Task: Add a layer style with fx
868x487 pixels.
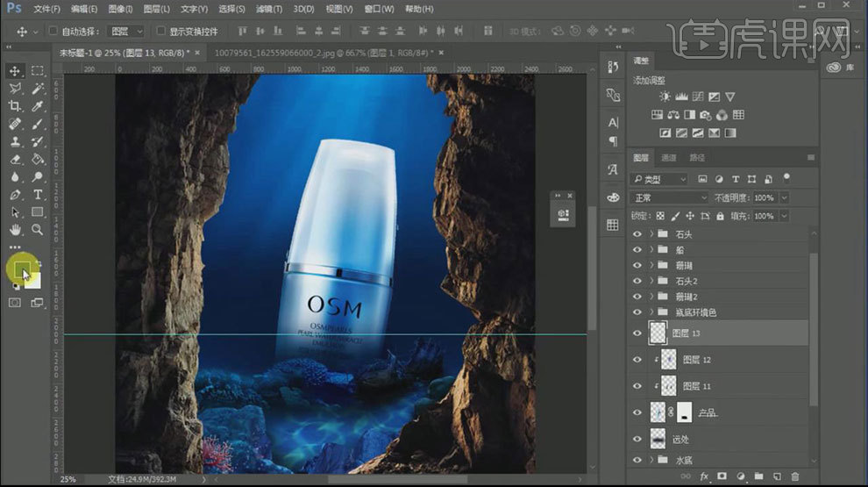Action: point(704,476)
